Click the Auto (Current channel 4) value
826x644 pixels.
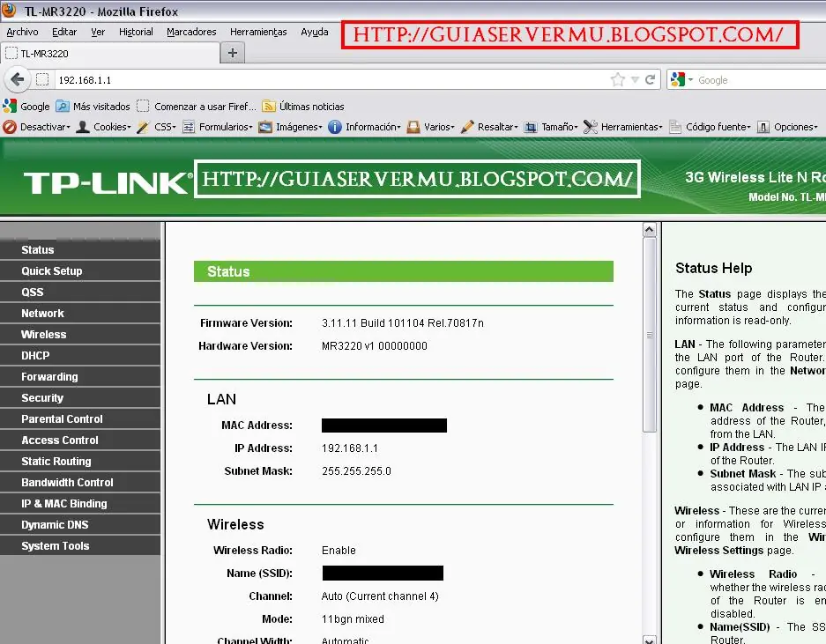tap(380, 596)
